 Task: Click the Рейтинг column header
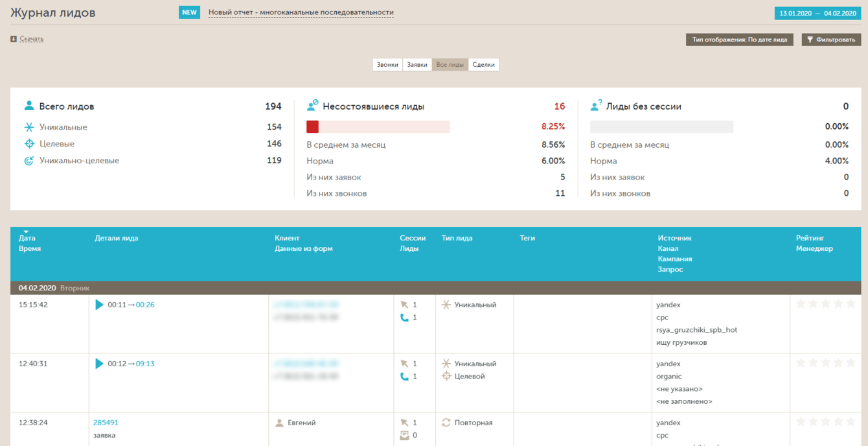point(810,238)
